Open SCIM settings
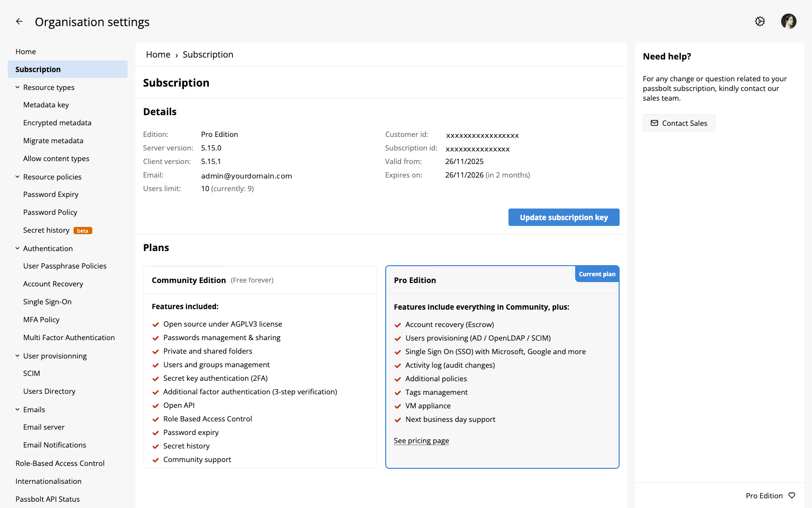Screen dimensions: 812x508 tap(31, 374)
